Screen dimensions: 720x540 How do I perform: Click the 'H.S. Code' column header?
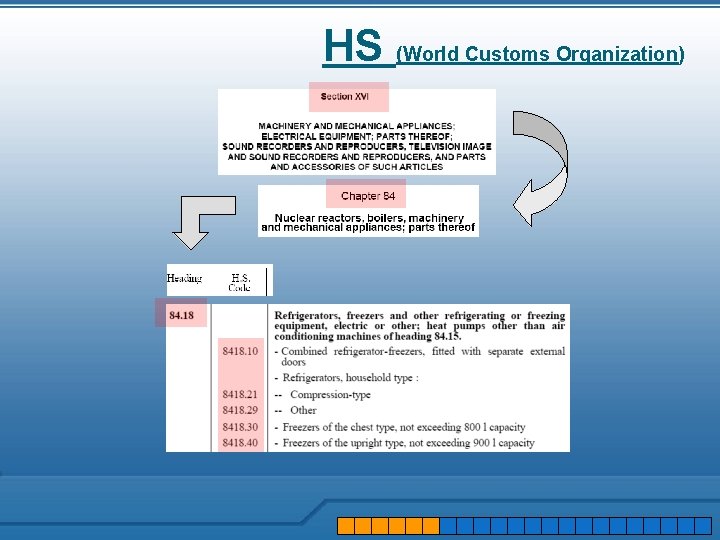pyautogui.click(x=239, y=282)
